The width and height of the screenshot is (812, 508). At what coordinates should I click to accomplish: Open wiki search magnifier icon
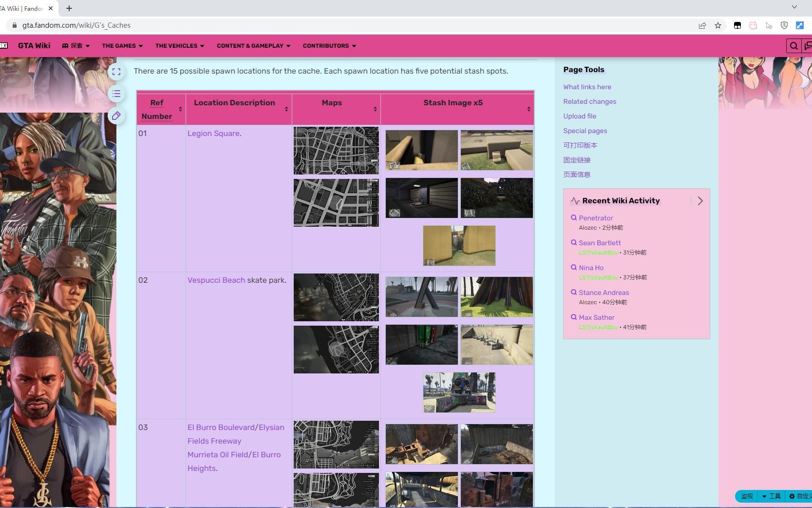coord(794,46)
